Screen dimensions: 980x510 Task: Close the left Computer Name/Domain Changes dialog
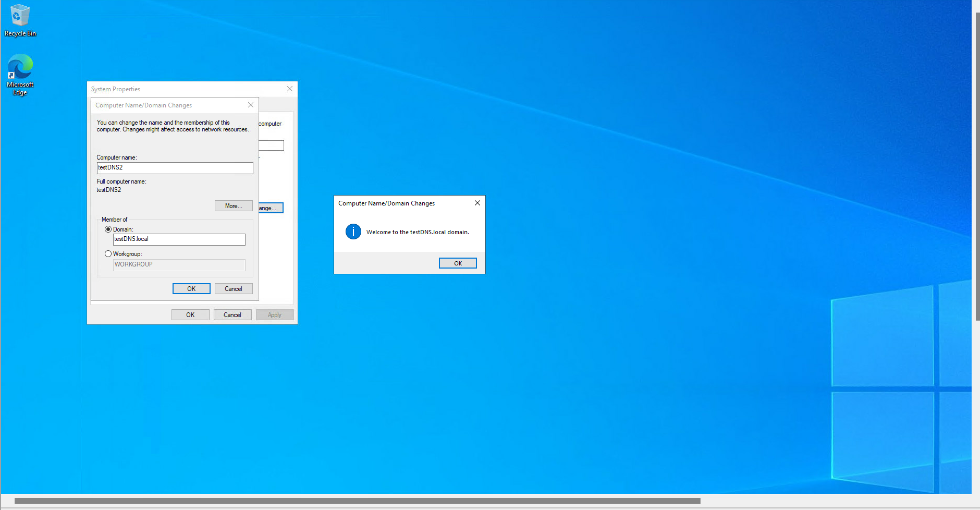coord(250,105)
